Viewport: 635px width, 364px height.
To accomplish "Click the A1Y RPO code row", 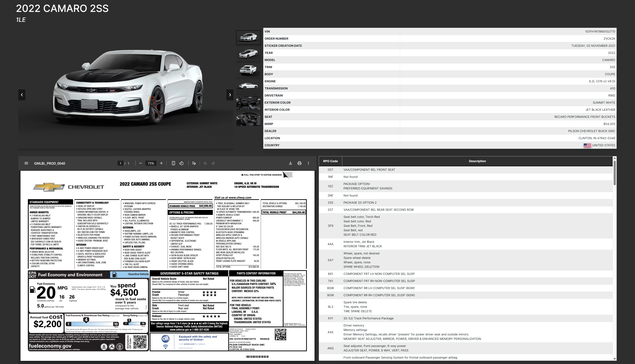I will pos(466,318).
